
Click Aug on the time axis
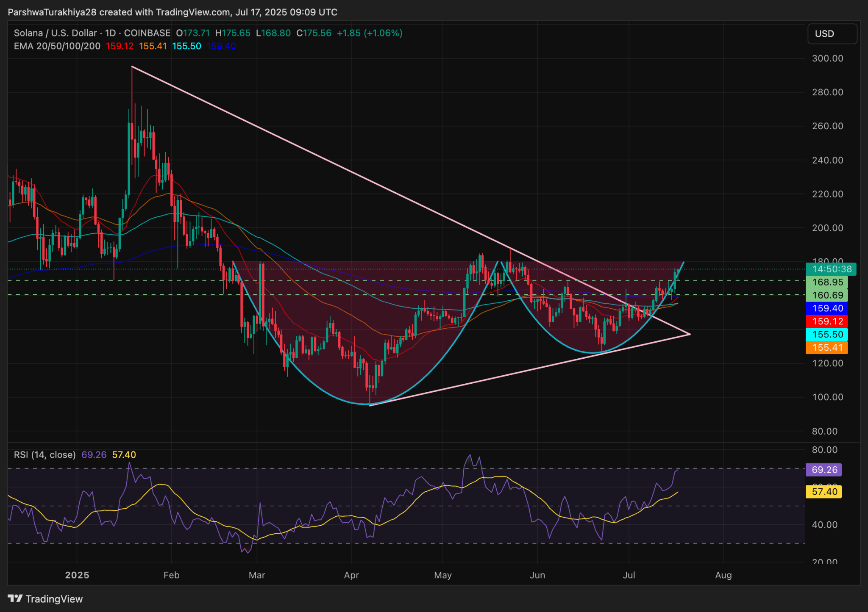tap(723, 575)
